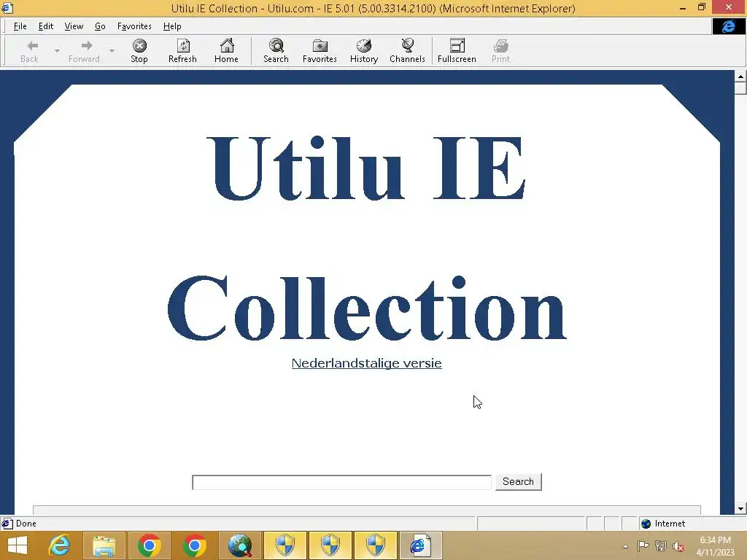Open the View menu
This screenshot has width=747, height=560.
(x=74, y=26)
